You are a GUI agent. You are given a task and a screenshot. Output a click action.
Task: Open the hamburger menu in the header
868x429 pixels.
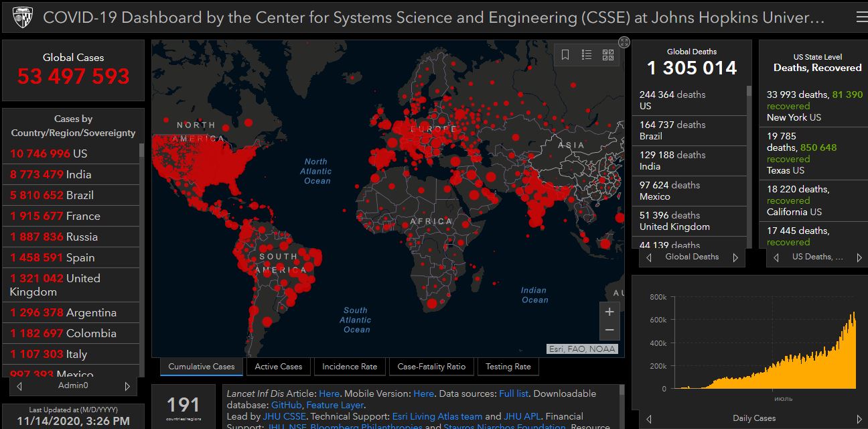861,17
